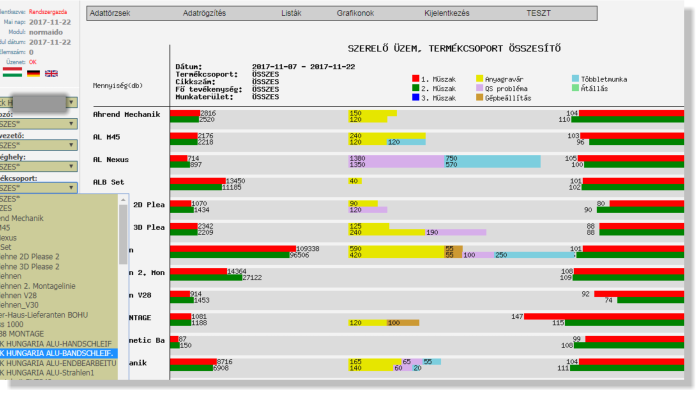Choose the UK flag language icon
700x395 pixels.
(x=51, y=73)
